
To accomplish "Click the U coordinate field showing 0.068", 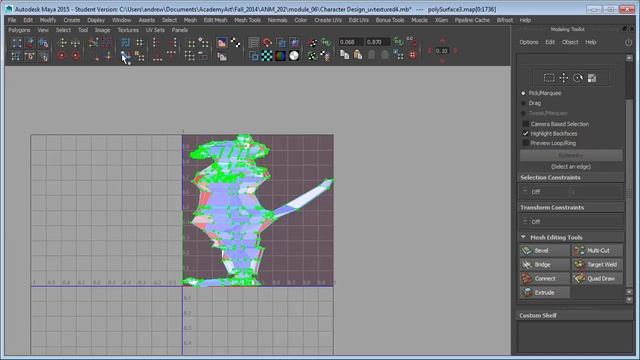I will (351, 42).
